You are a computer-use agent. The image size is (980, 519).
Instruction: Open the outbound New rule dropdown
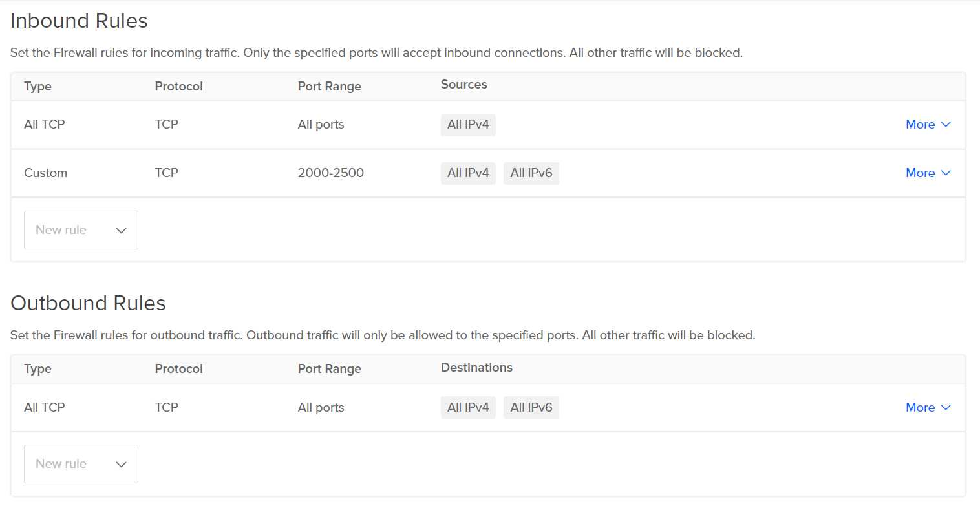click(x=81, y=464)
